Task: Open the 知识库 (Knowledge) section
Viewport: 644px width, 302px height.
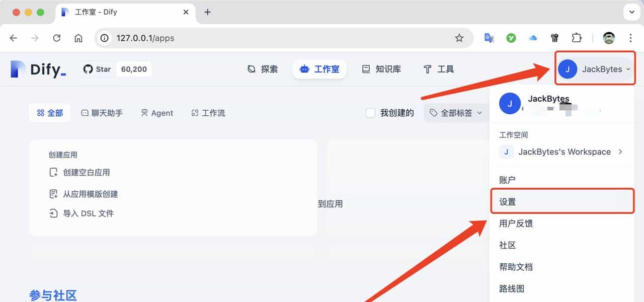Action: click(366, 69)
